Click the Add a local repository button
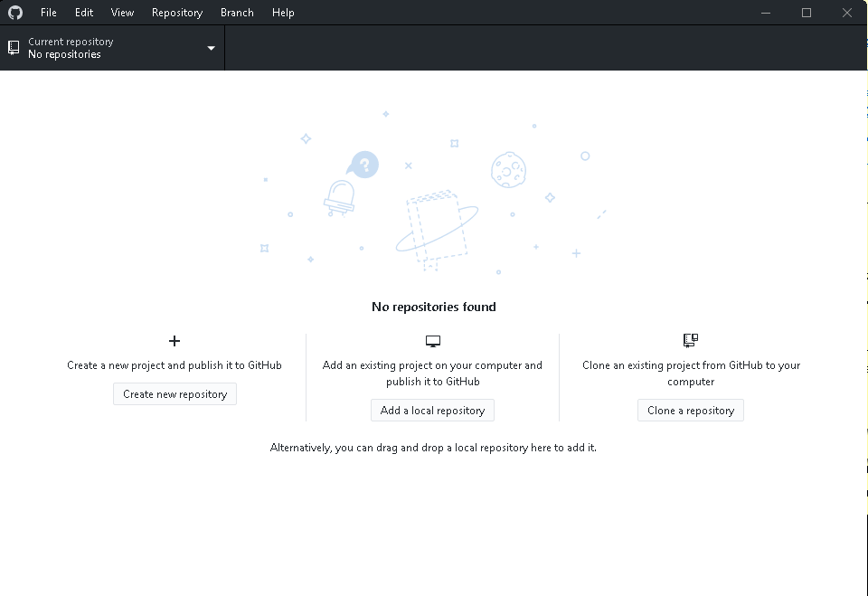 click(432, 410)
